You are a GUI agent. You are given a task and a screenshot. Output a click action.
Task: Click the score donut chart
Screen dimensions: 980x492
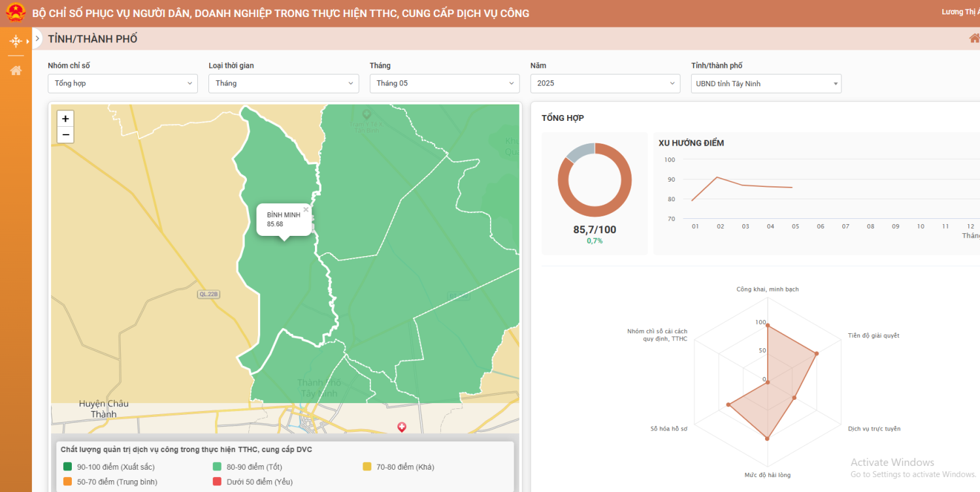point(595,180)
